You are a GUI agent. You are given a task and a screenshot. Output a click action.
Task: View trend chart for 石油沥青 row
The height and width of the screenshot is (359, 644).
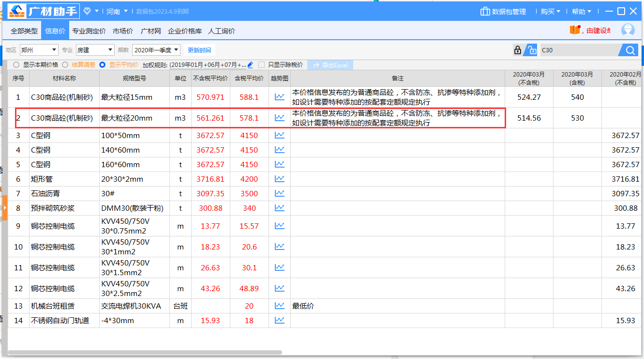tap(280, 193)
